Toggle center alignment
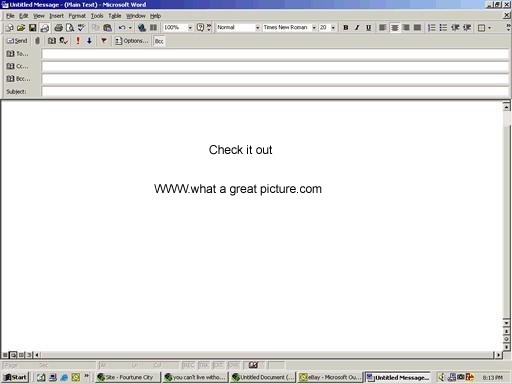 pyautogui.click(x=394, y=28)
